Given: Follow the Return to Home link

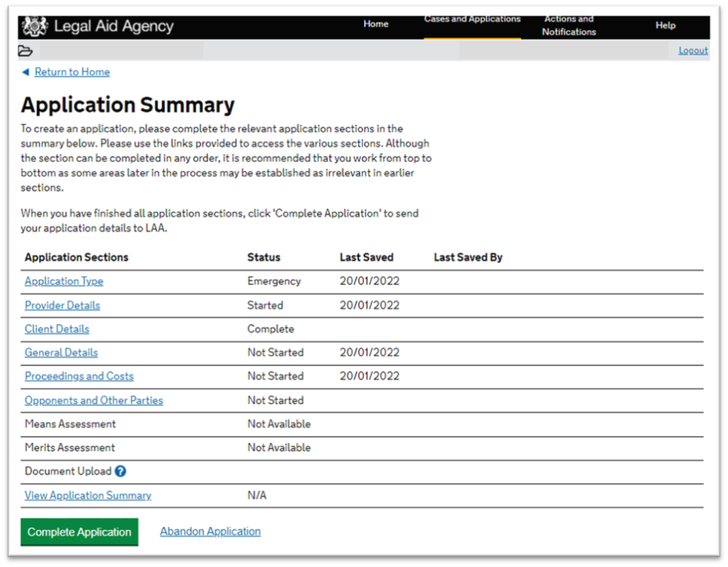Looking at the screenshot, I should (x=72, y=72).
